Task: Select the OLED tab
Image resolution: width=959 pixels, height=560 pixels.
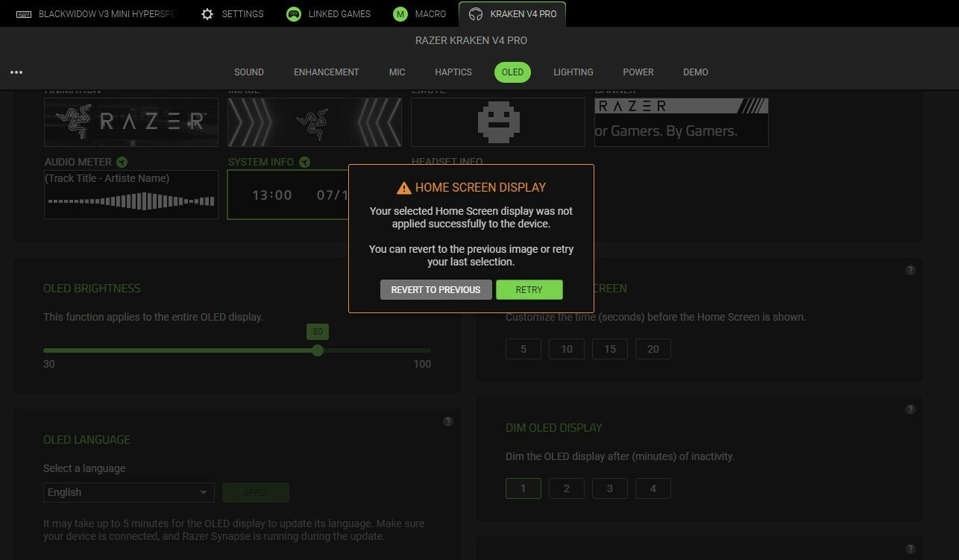Action: tap(512, 72)
